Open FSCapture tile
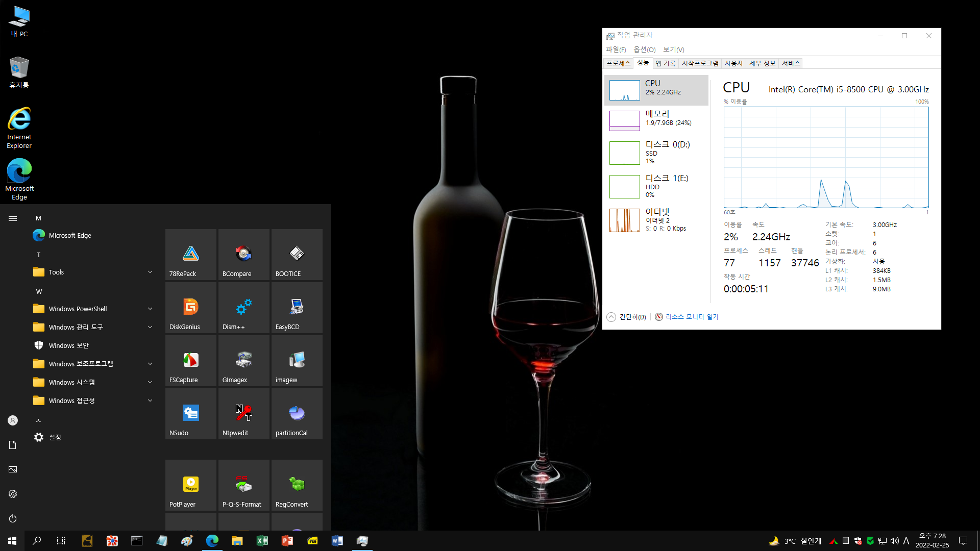The image size is (980, 551). point(191,361)
